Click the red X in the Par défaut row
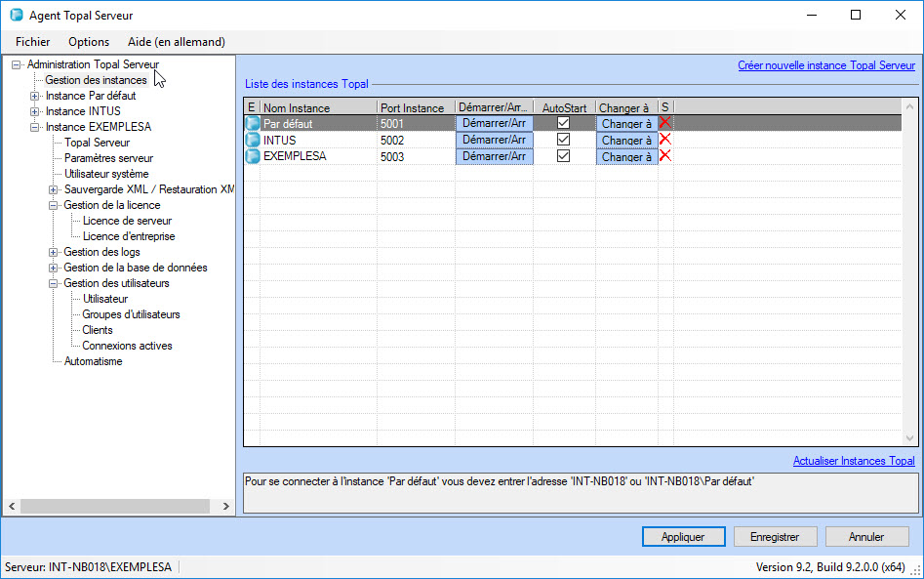 click(665, 123)
